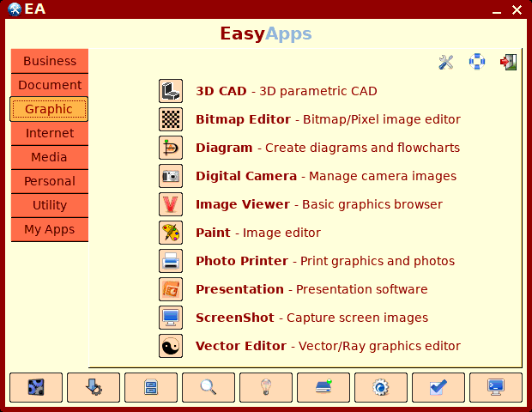
Task: Launch the Vector Editor yin-yang icon
Action: pos(171,346)
